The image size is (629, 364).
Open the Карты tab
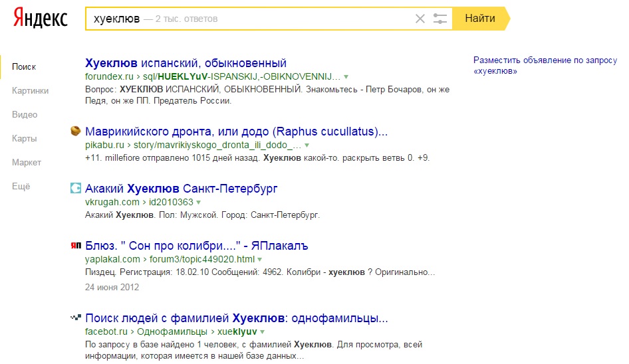click(24, 139)
